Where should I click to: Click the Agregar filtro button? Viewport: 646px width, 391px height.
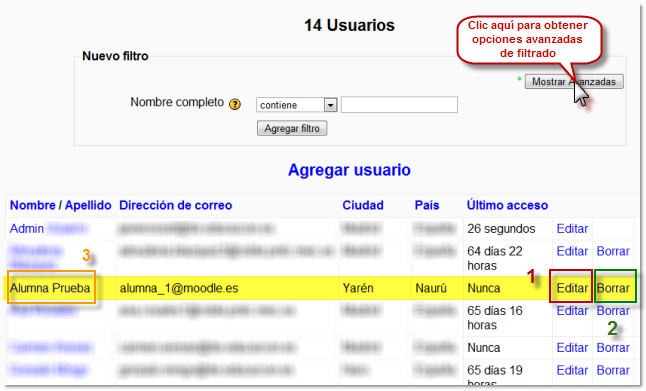[292, 129]
